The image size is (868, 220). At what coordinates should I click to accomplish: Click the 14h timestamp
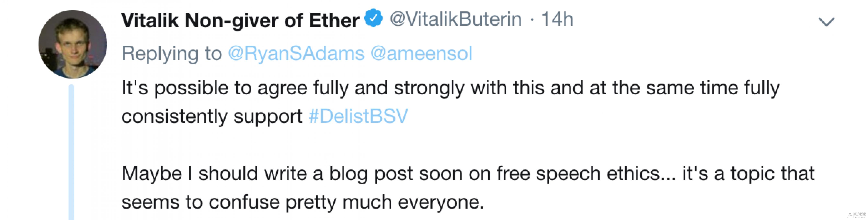557,20
